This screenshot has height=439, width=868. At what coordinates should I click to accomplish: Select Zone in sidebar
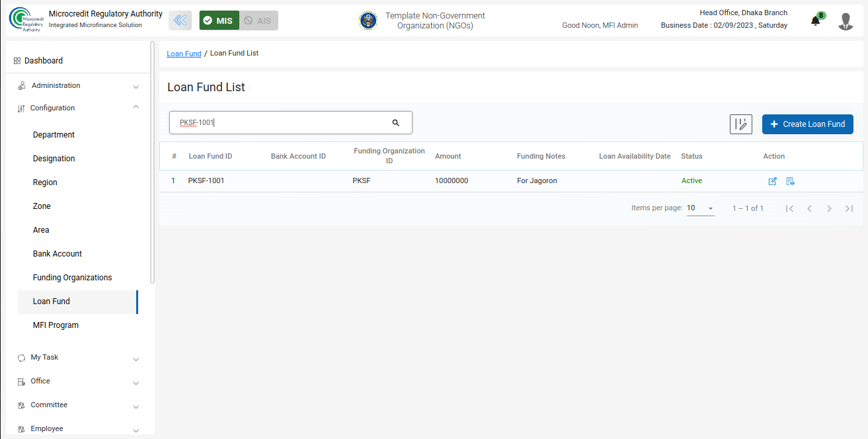click(x=42, y=206)
